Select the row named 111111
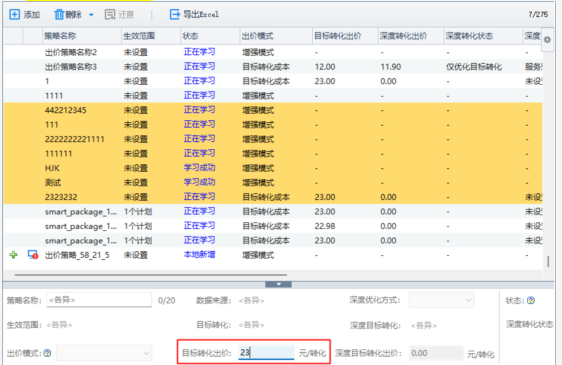This screenshot has height=365, width=562. (x=272, y=153)
